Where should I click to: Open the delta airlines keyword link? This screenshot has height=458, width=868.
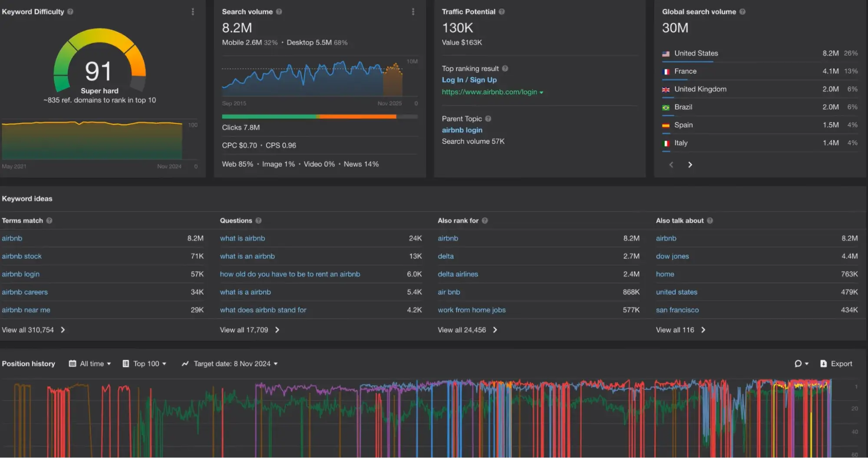pyautogui.click(x=458, y=274)
